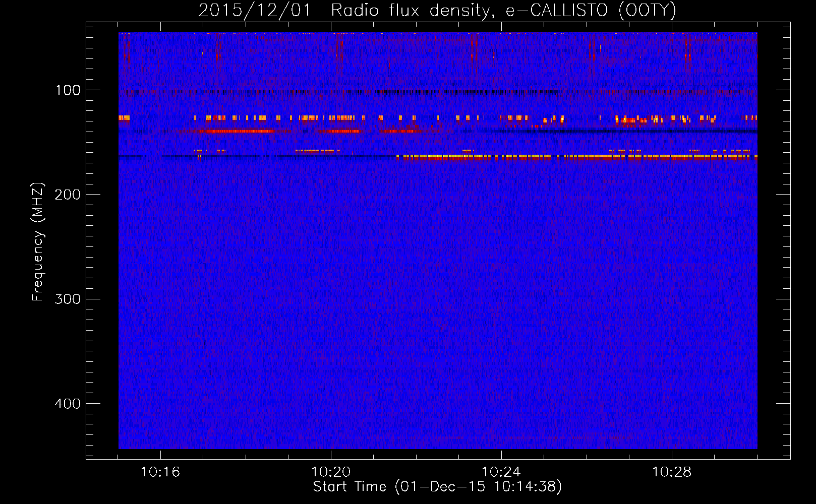Click the 10:16 time tick label

[x=160, y=472]
